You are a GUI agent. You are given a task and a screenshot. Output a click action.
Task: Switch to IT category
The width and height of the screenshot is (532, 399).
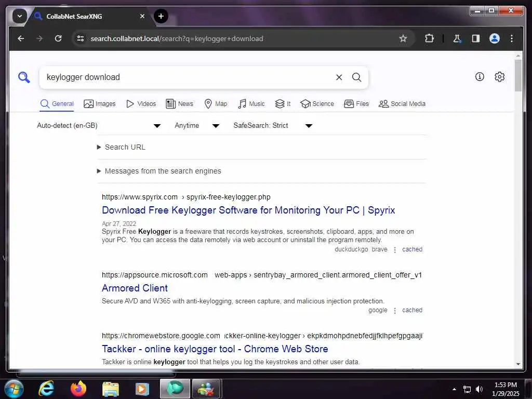point(283,103)
